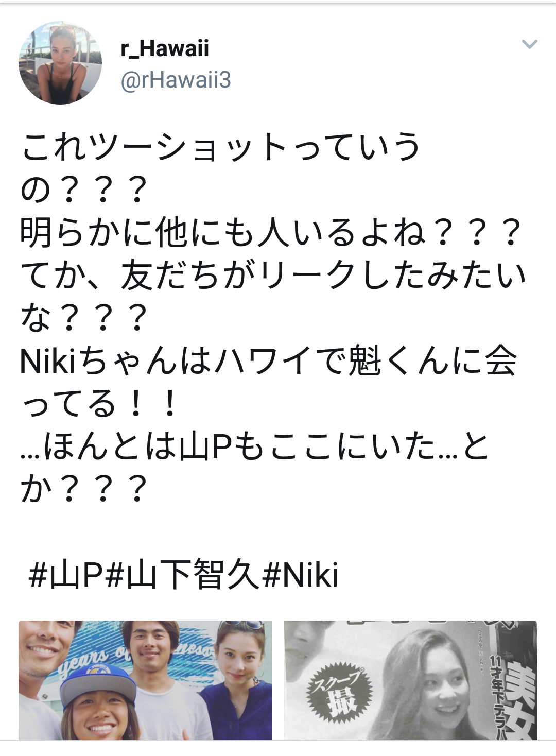Open the #Niki hashtag
Image resolution: width=556 pixels, height=756 pixels.
click(x=300, y=575)
